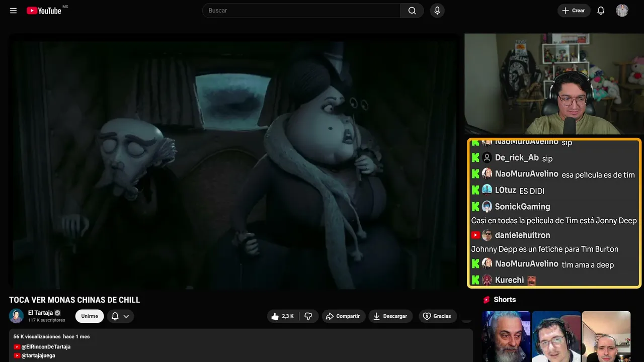Screen dimensions: 644x362
Task: Open the @tartajajuega link
Action: coord(39,355)
